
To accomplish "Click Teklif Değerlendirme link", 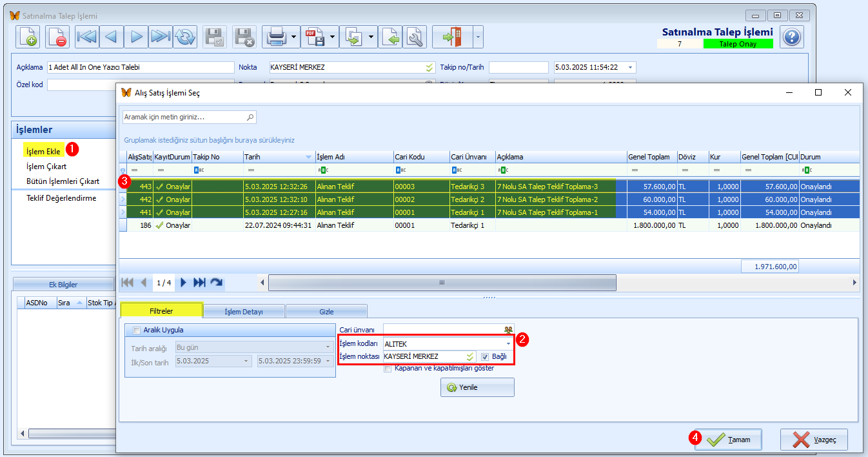I will 61,198.
